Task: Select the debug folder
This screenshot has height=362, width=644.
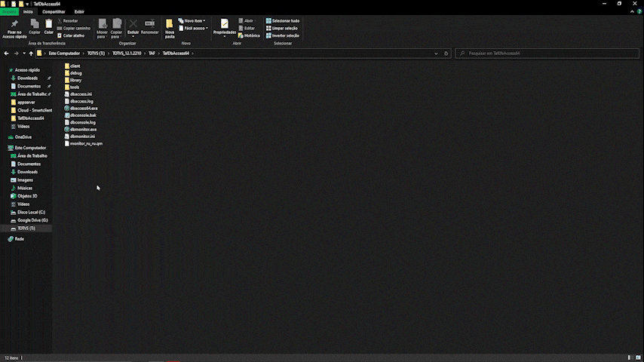Action: click(x=73, y=73)
